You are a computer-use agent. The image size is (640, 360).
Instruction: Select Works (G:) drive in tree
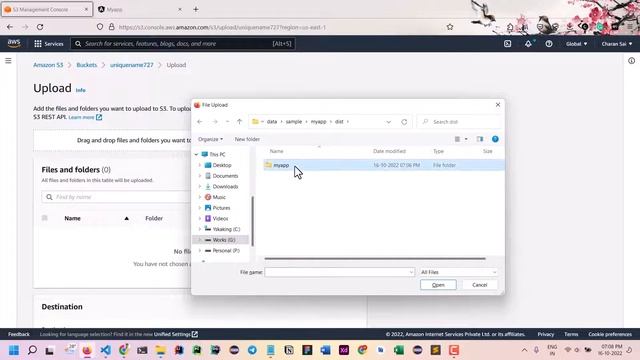[223, 240]
